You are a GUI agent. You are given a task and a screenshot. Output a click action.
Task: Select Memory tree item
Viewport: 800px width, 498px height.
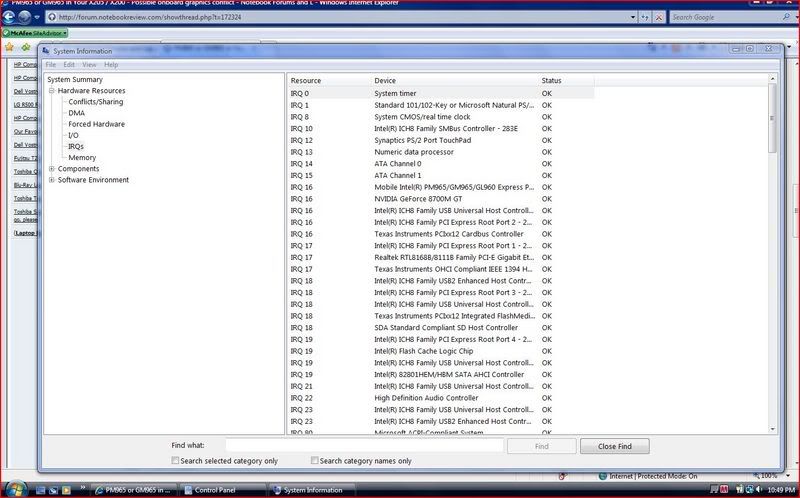(82, 158)
